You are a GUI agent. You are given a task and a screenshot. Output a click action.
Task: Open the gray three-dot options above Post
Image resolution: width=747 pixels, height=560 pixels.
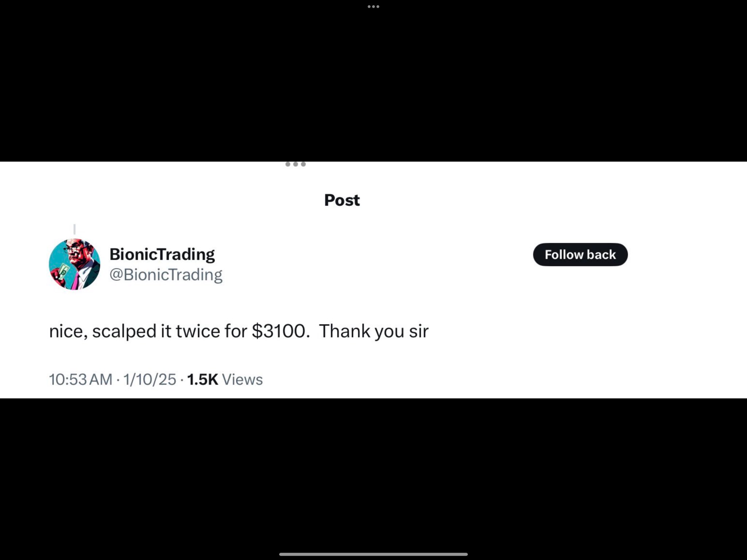295,164
